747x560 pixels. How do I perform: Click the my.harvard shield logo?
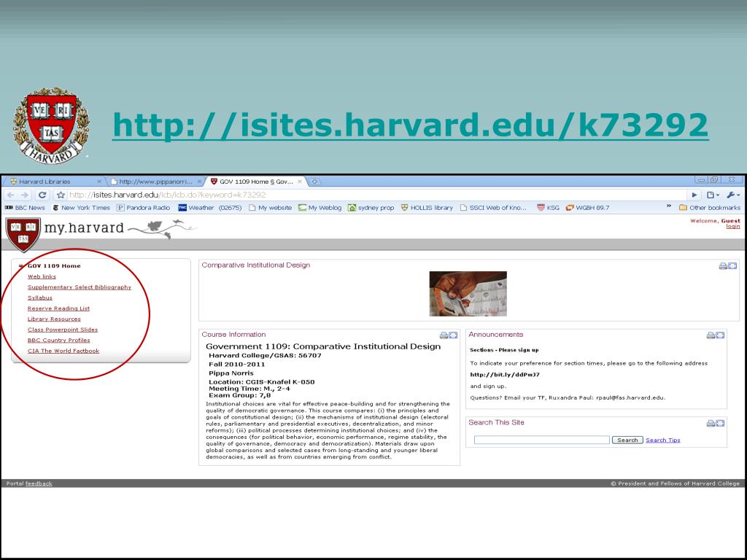[23, 234]
